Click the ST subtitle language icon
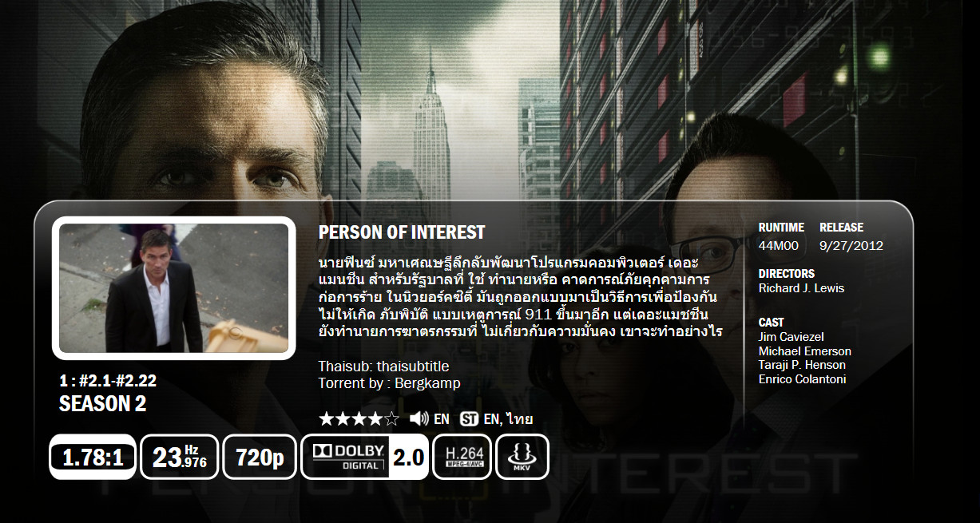Viewport: 980px width, 523px height. [x=469, y=418]
